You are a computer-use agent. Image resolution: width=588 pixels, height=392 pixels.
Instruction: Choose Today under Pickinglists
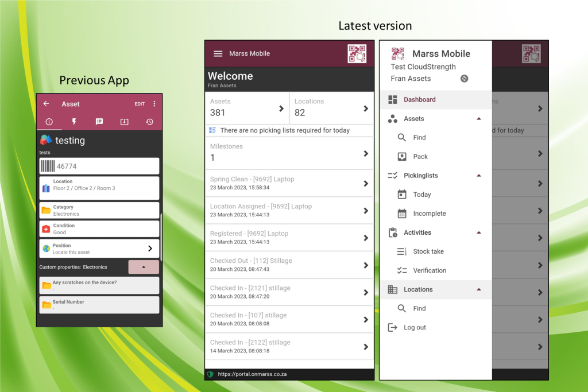[x=436, y=195]
